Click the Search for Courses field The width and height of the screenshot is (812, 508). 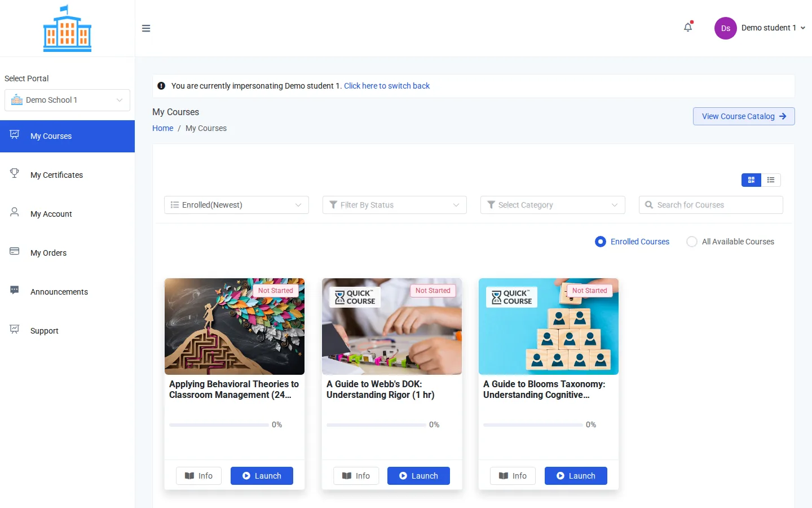[710, 205]
